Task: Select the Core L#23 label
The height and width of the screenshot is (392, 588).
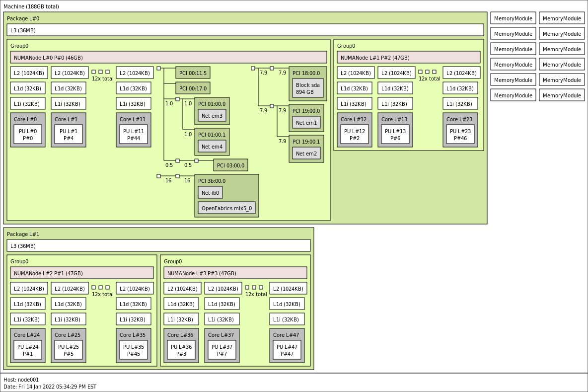Action: [459, 119]
